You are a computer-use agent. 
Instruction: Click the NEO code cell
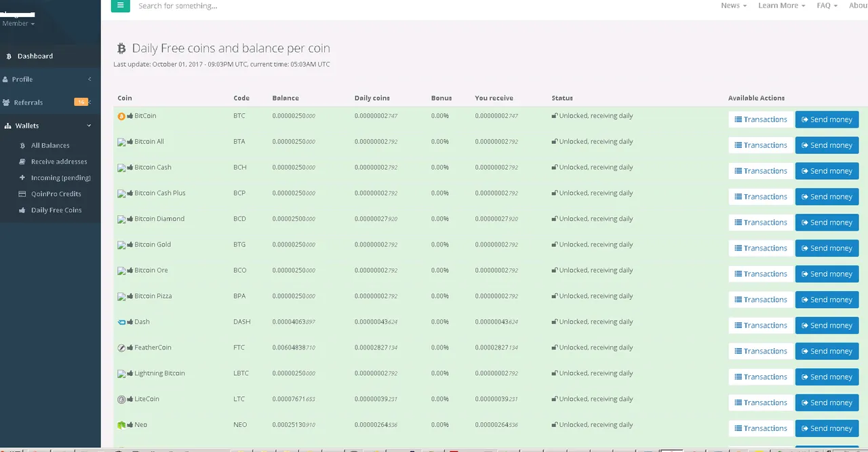tap(240, 426)
